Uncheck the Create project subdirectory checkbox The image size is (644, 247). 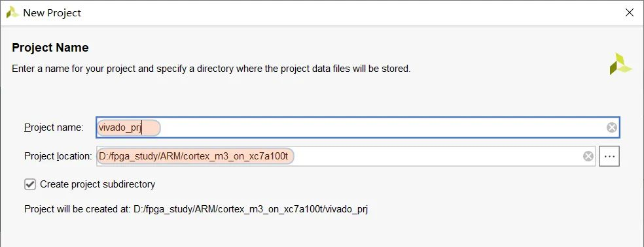[x=30, y=184]
